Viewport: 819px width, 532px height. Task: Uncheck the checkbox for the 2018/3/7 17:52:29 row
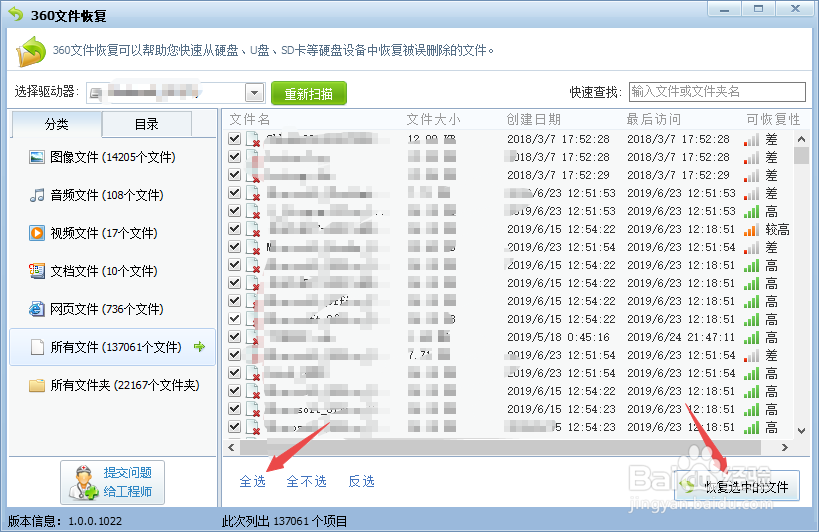coord(235,175)
